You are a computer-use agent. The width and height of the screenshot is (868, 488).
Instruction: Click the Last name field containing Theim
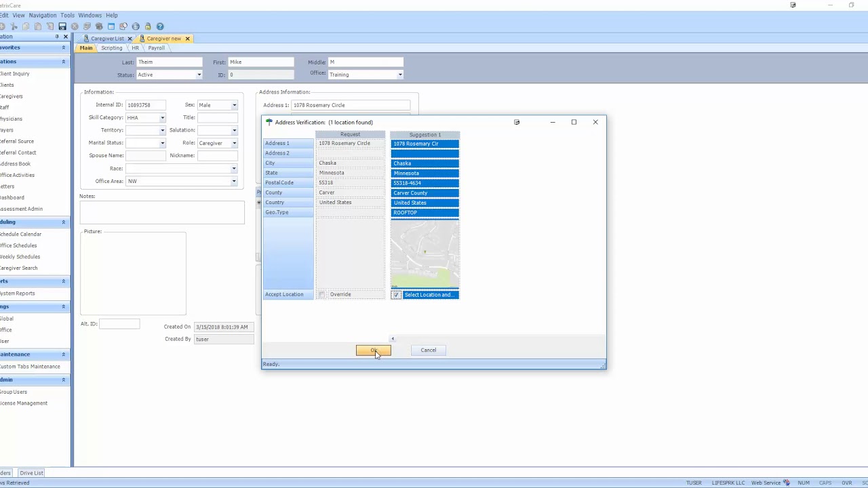[x=170, y=62]
